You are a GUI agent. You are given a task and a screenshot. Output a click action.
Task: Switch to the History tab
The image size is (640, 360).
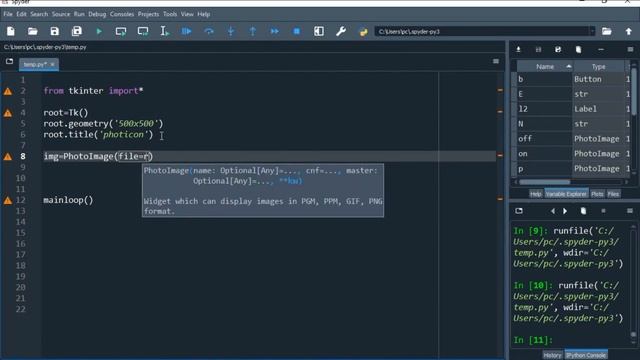(552, 356)
